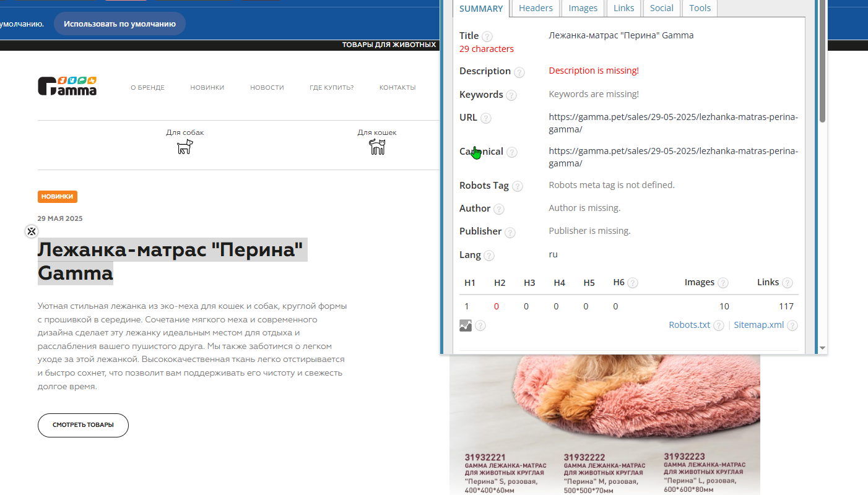Click the red H2 count value 0
This screenshot has height=495, width=868.
tap(497, 306)
